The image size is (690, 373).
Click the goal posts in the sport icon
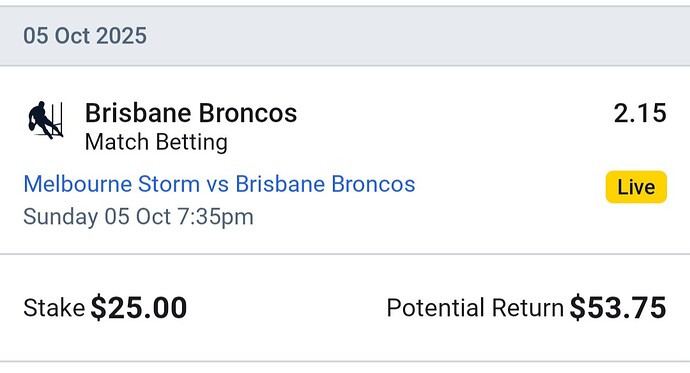point(57,119)
